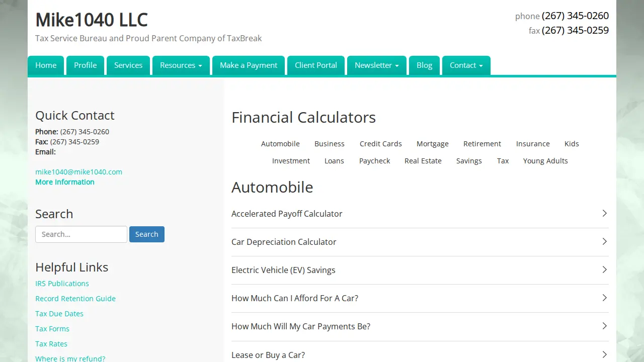Open the Tax Rates link
The image size is (644, 362).
51,344
